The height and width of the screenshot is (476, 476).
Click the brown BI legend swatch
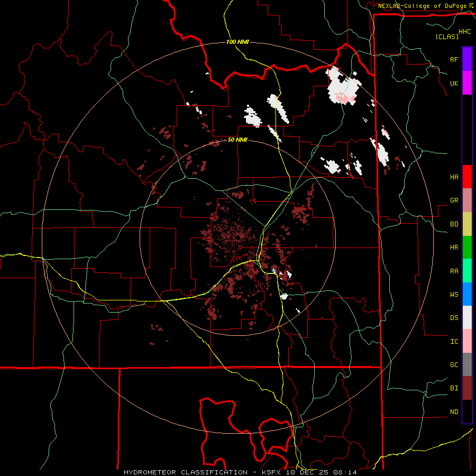(x=467, y=388)
